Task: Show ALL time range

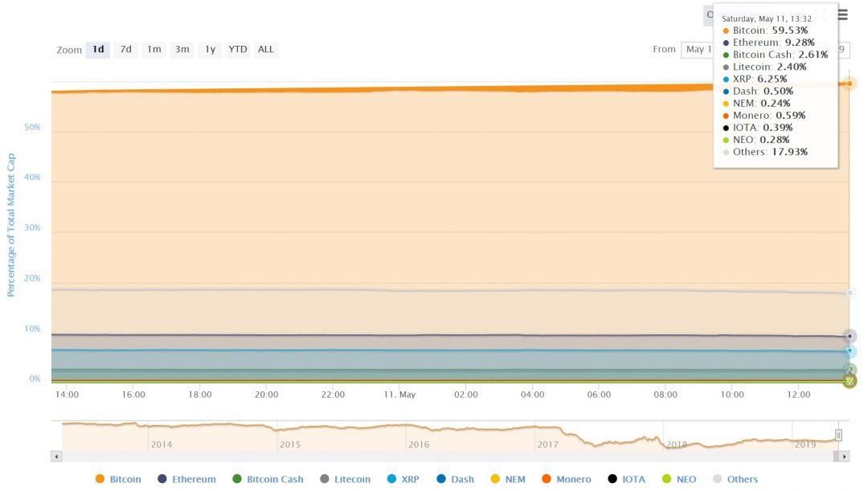Action: pos(266,49)
